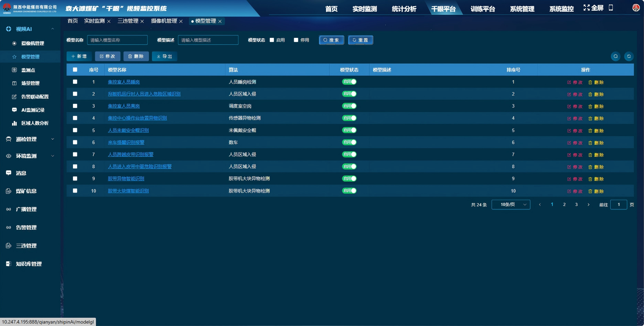Click the round search icon above table
Screen dimensions: 644x326
615,56
